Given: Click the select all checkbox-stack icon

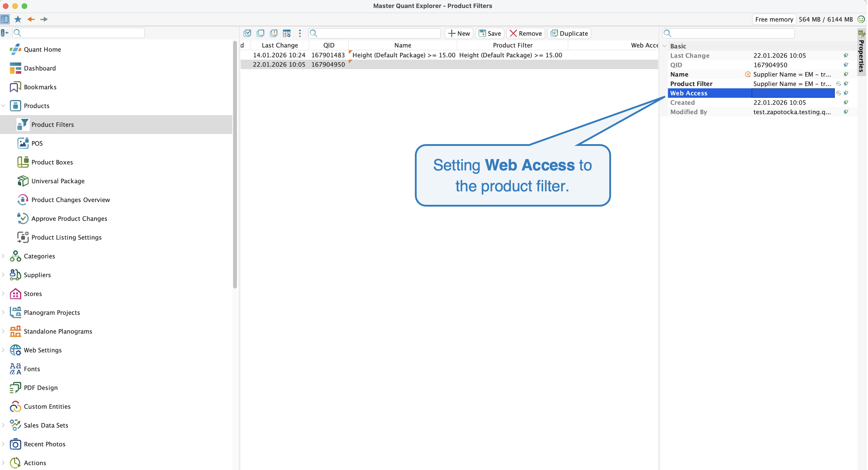Looking at the screenshot, I should pos(247,33).
